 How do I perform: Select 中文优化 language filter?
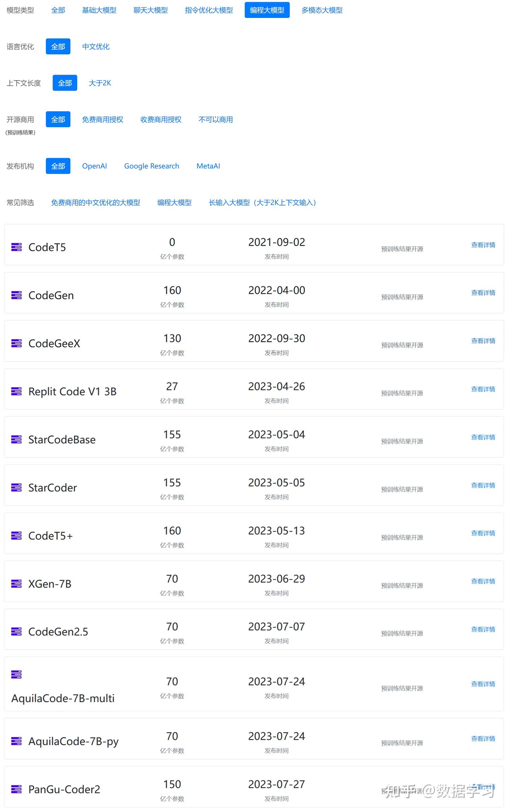click(96, 47)
